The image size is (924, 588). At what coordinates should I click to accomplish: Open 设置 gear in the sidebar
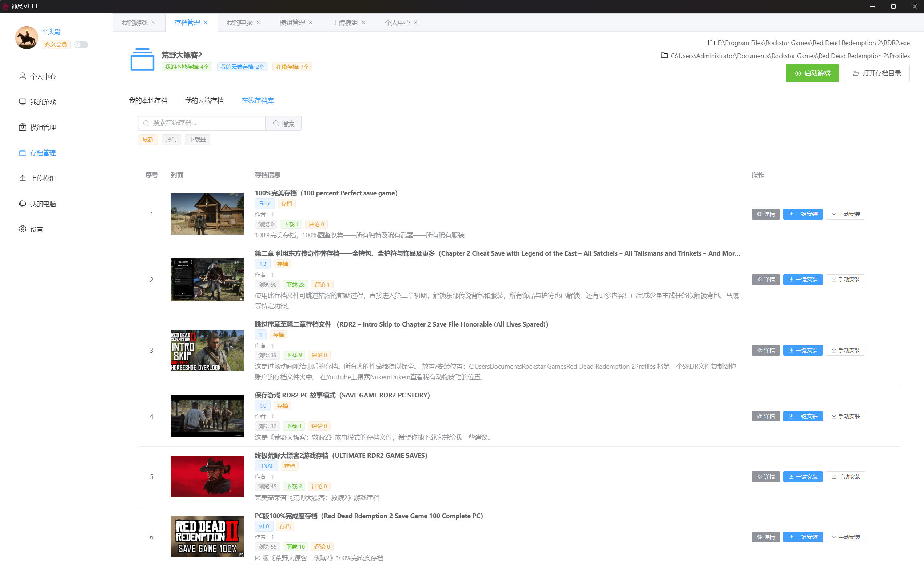click(x=31, y=229)
